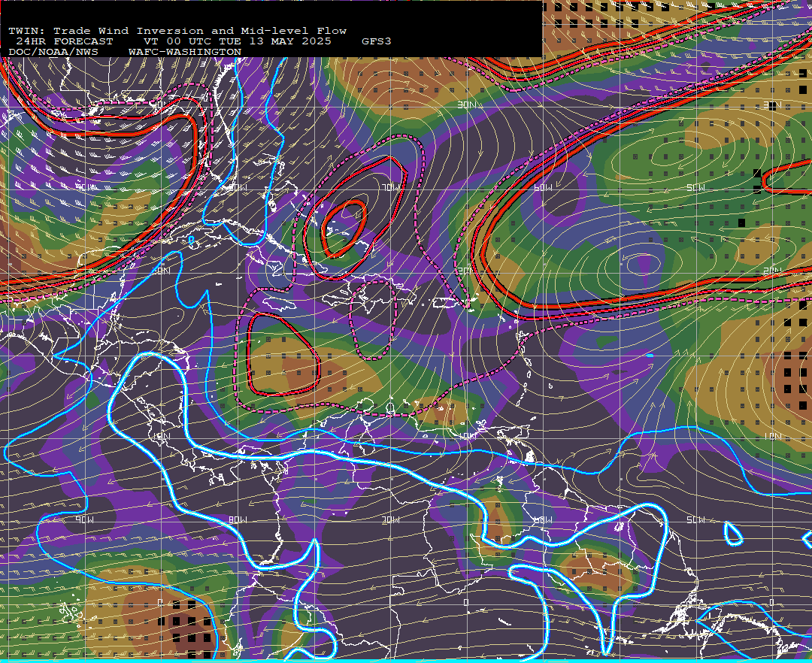Click the '10N' label over Costa Rica
The height and width of the screenshot is (663, 812).
tap(162, 436)
